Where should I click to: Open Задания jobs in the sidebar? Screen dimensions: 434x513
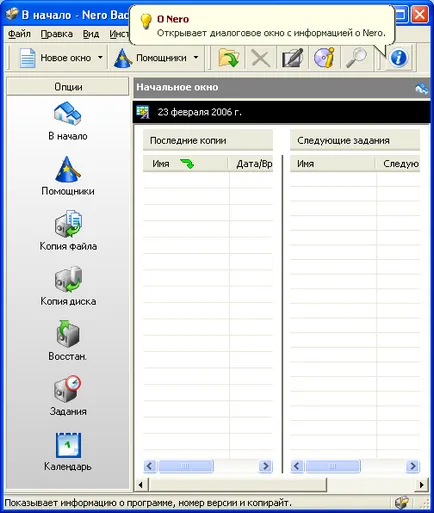pyautogui.click(x=68, y=396)
